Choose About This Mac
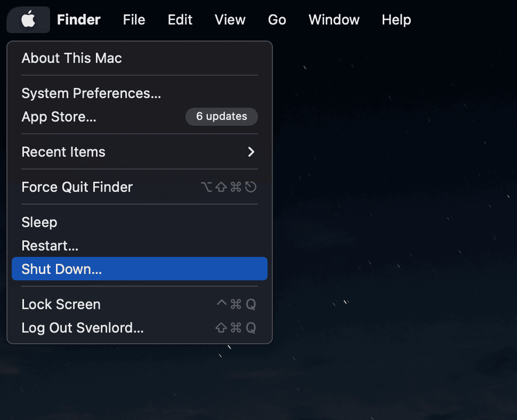The image size is (517, 420). [x=71, y=58]
